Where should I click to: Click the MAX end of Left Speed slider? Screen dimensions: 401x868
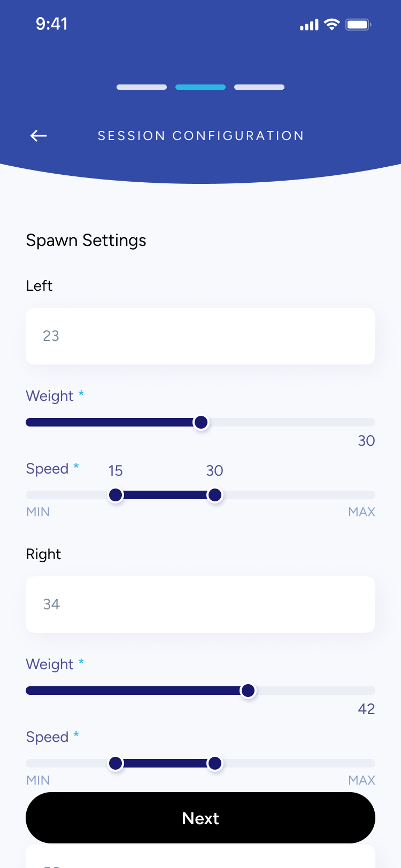[x=361, y=512]
